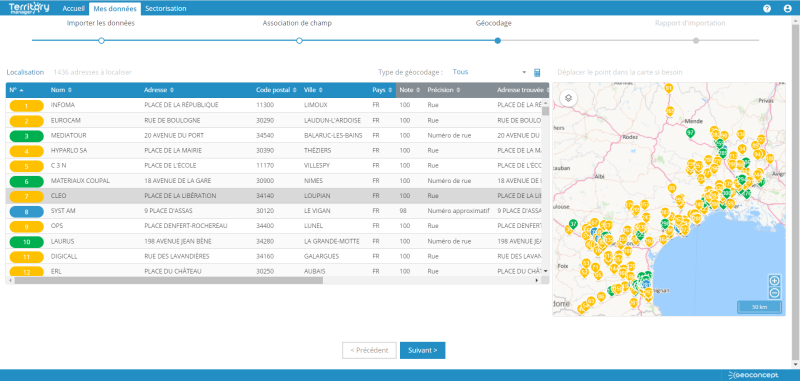The image size is (800, 381).
Task: Click the Geoconcept footer logo
Action: tap(754, 375)
